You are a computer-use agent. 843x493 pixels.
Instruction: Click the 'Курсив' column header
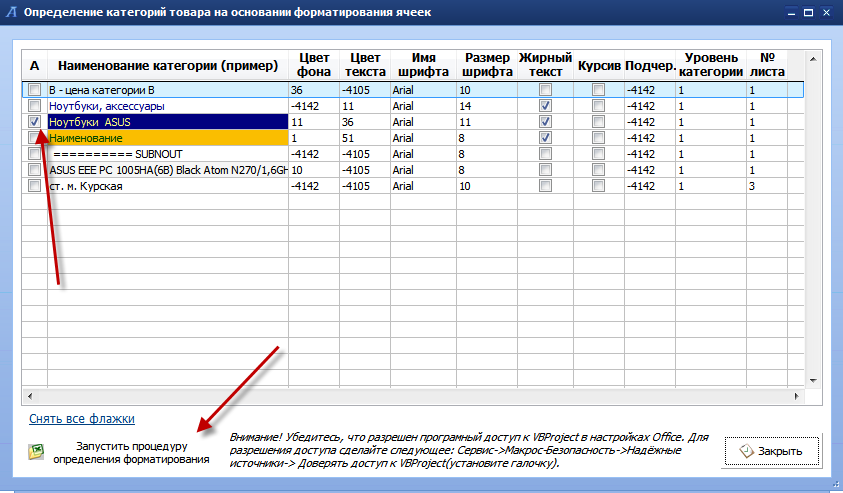click(x=599, y=66)
